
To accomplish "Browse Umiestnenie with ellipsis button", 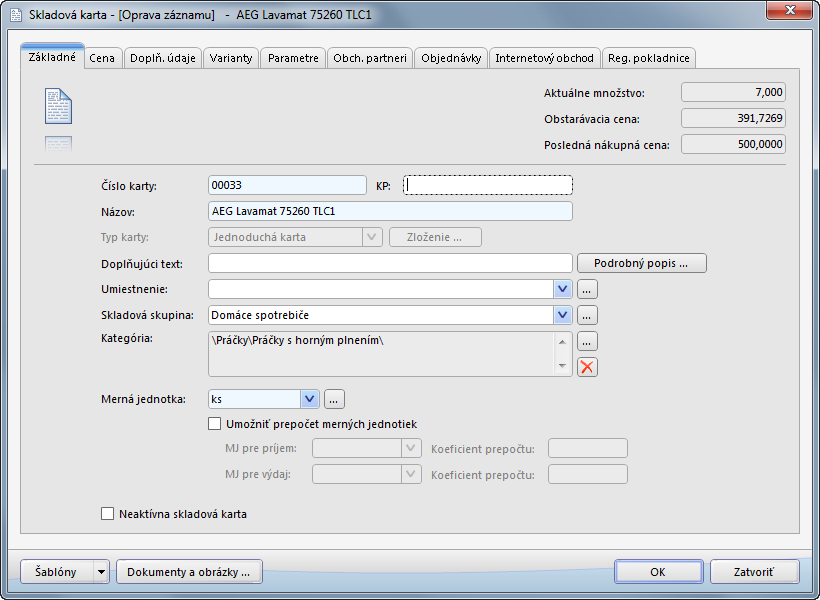I will (x=587, y=289).
